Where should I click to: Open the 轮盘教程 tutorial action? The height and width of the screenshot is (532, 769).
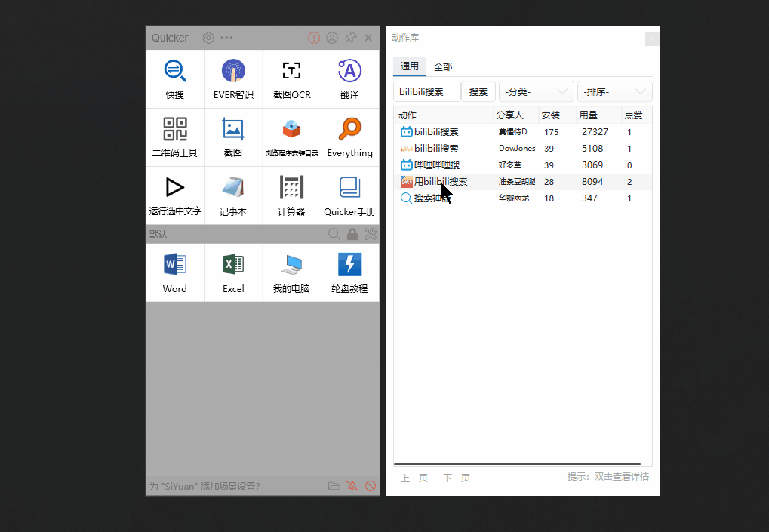349,272
